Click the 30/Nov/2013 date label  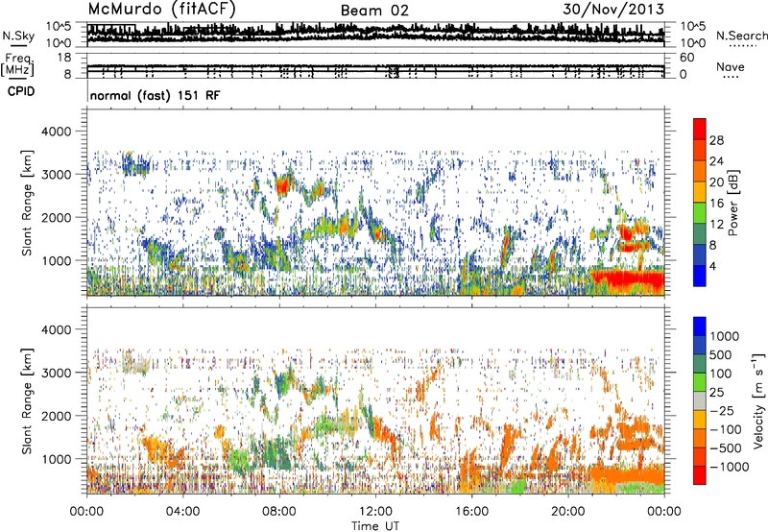[x=613, y=9]
